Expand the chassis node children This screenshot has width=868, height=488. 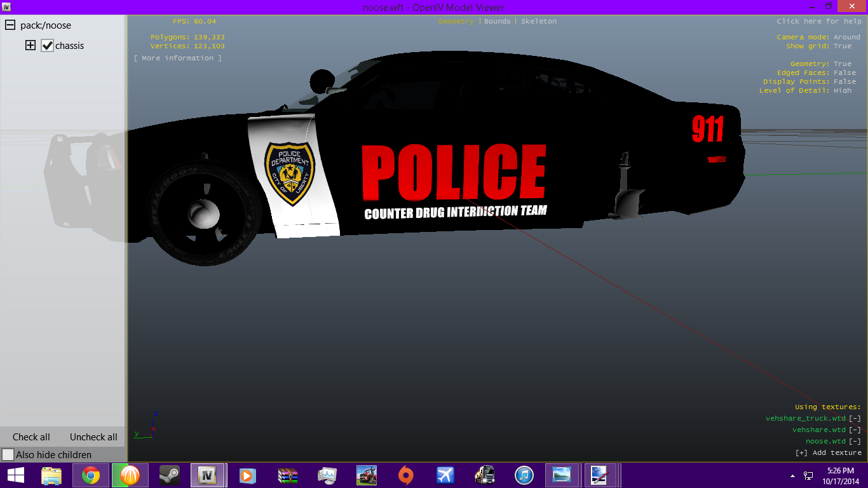click(x=30, y=45)
